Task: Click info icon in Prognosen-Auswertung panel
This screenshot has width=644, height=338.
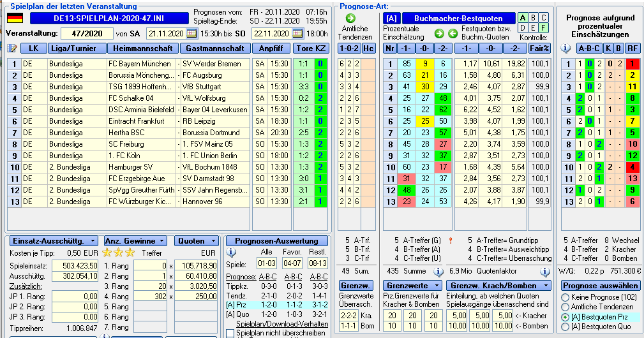Action: pos(231,253)
